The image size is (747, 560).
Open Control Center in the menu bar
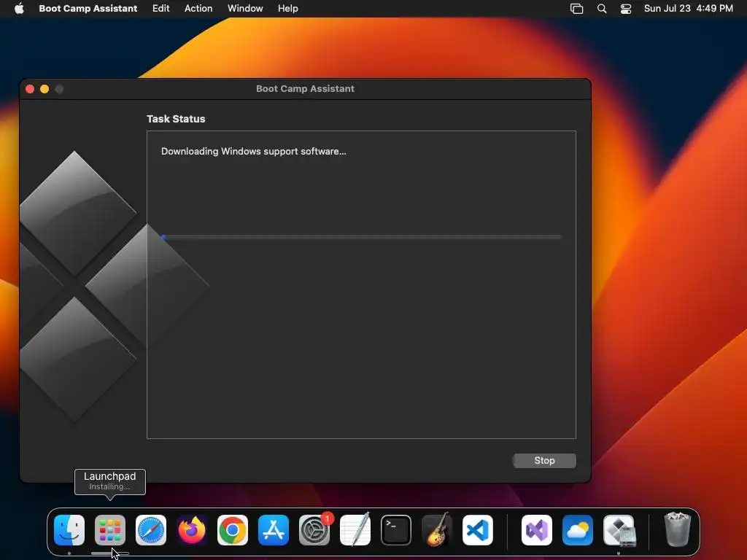[x=625, y=9]
